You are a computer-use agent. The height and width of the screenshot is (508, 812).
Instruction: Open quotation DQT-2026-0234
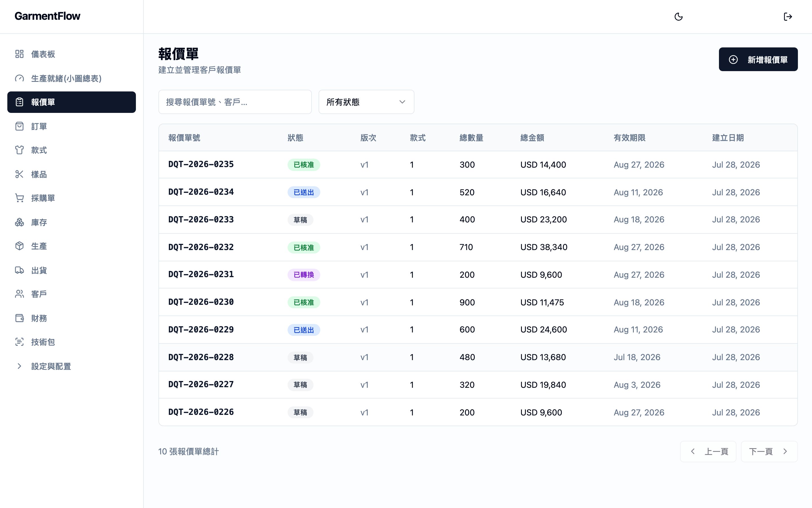[201, 192]
